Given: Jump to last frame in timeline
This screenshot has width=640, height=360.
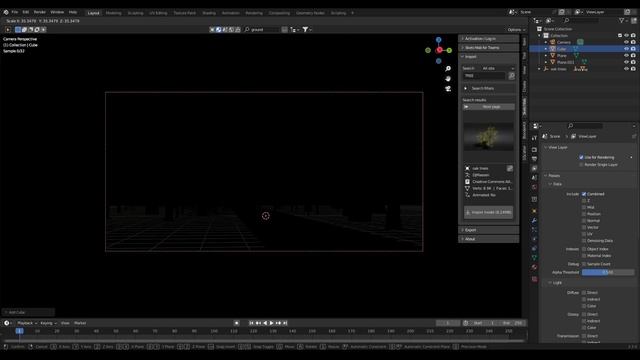Looking at the screenshot, I should pos(285,323).
